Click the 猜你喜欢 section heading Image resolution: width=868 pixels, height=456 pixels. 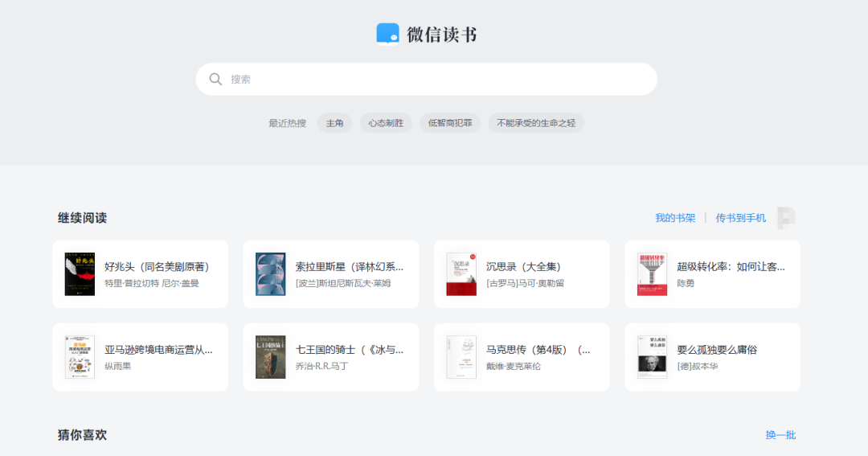click(83, 435)
